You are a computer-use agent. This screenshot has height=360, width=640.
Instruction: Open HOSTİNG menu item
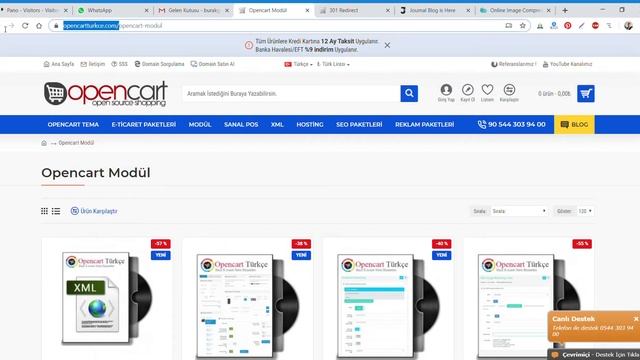310,124
